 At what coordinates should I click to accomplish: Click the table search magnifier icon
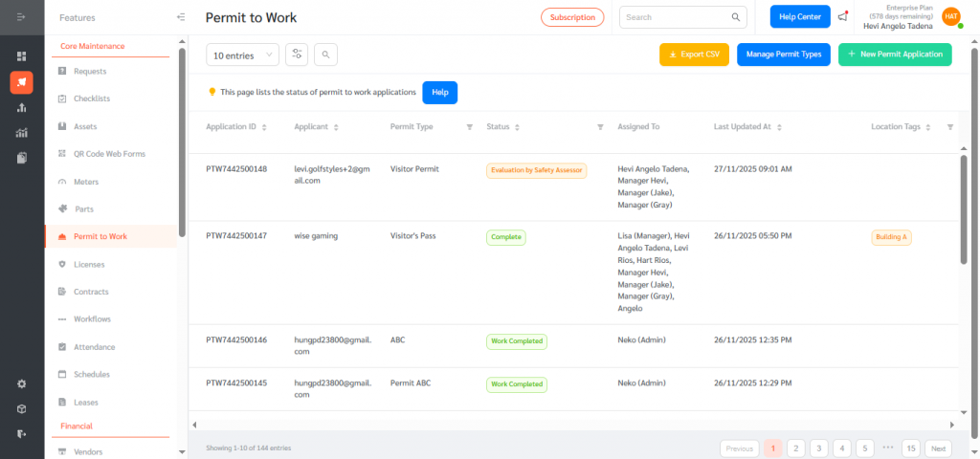point(325,55)
